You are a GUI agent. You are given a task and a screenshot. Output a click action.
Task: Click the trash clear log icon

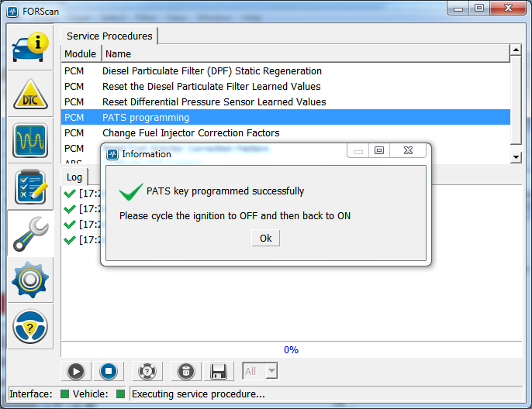click(x=186, y=371)
